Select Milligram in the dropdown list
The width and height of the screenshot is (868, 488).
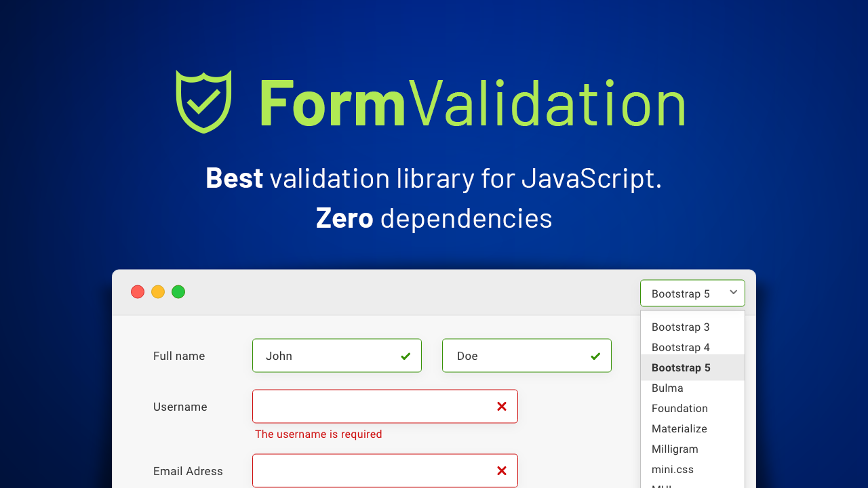(x=675, y=449)
